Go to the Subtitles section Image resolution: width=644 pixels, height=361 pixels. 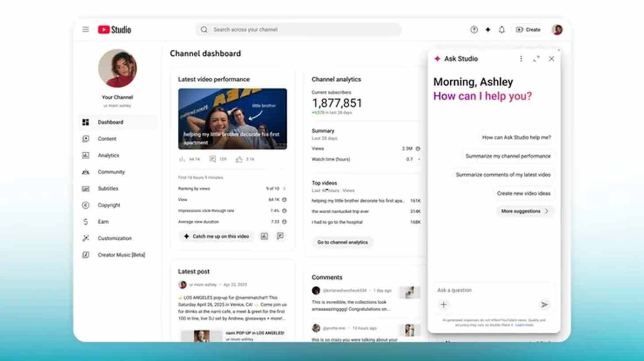click(x=107, y=188)
